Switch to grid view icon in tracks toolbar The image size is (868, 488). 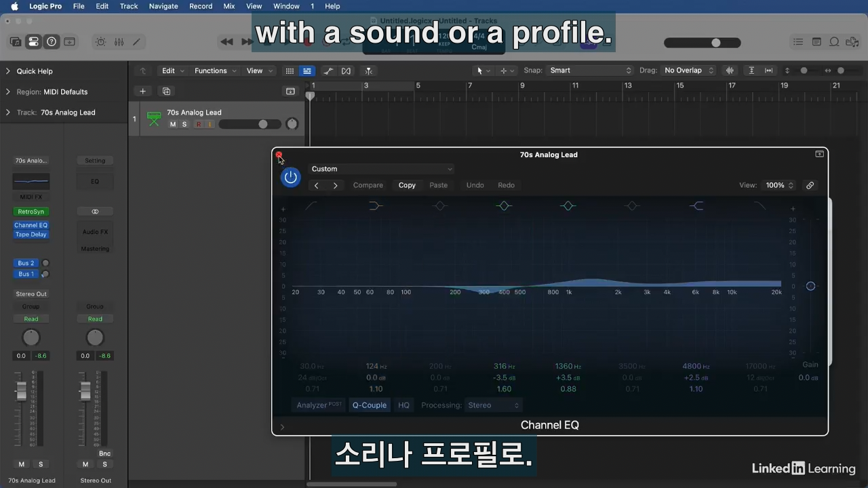tap(290, 70)
